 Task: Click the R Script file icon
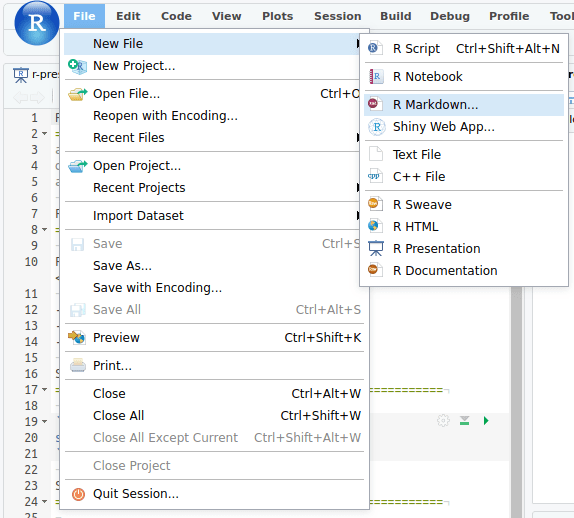pos(375,48)
